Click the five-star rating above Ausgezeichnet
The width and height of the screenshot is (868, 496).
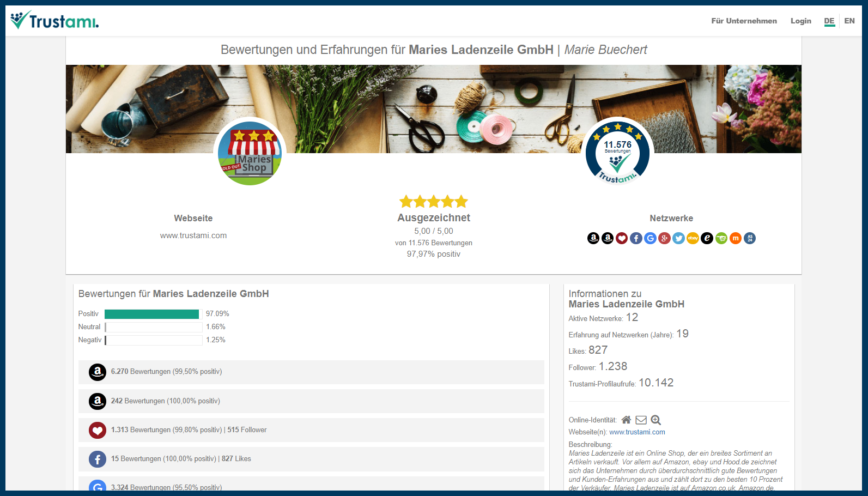pyautogui.click(x=434, y=202)
